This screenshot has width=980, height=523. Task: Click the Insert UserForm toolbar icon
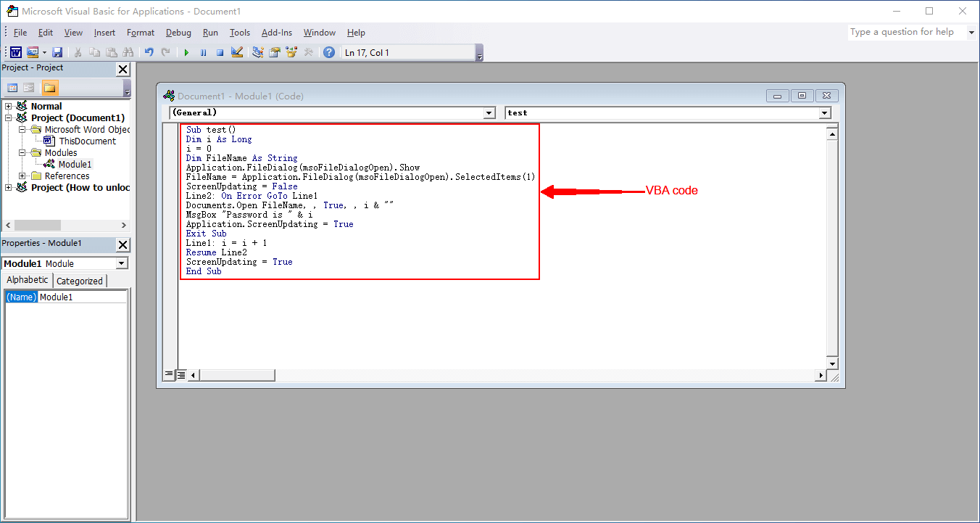tap(33, 52)
